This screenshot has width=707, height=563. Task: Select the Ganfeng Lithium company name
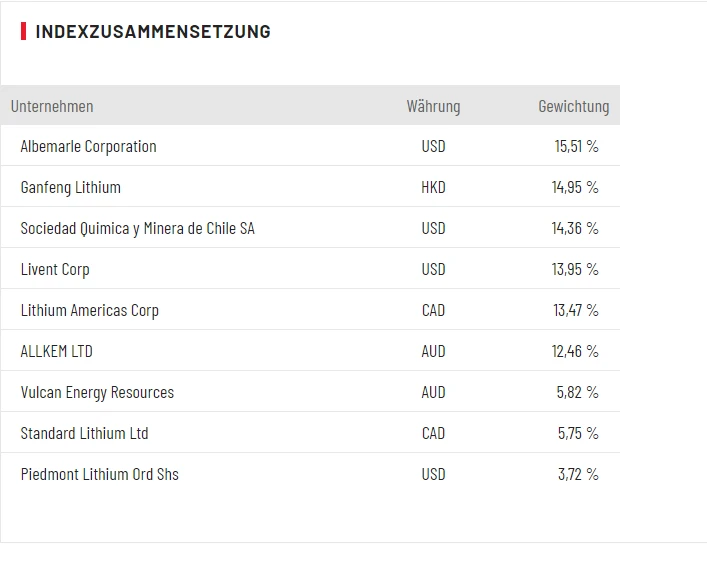pos(70,188)
